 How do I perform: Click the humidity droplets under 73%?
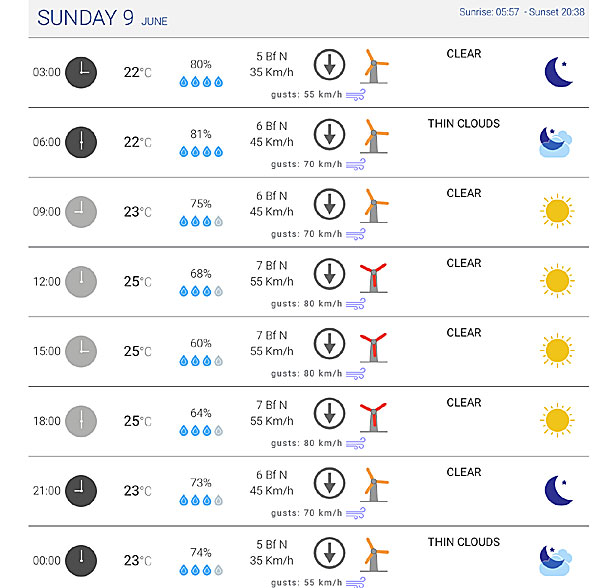[201, 500]
